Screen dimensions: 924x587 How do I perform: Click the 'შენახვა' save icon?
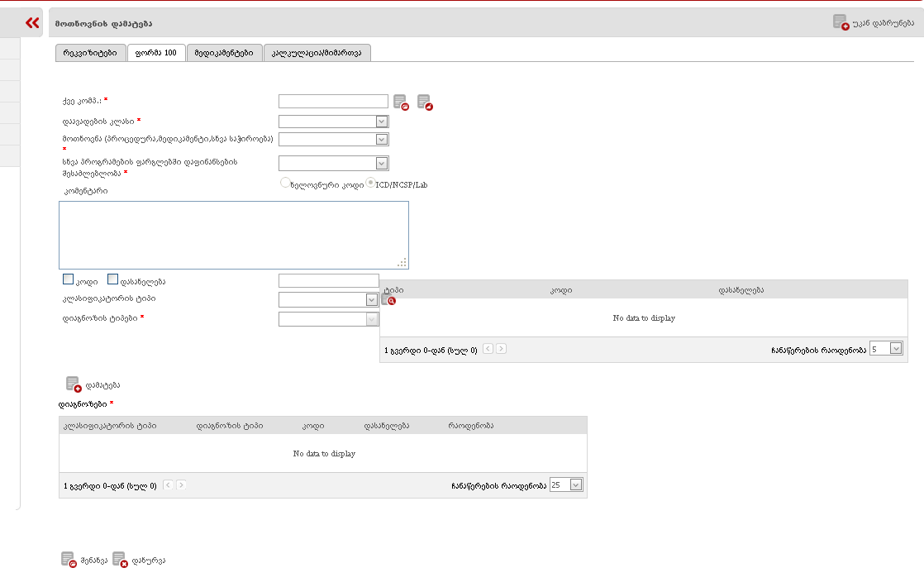[x=69, y=560]
